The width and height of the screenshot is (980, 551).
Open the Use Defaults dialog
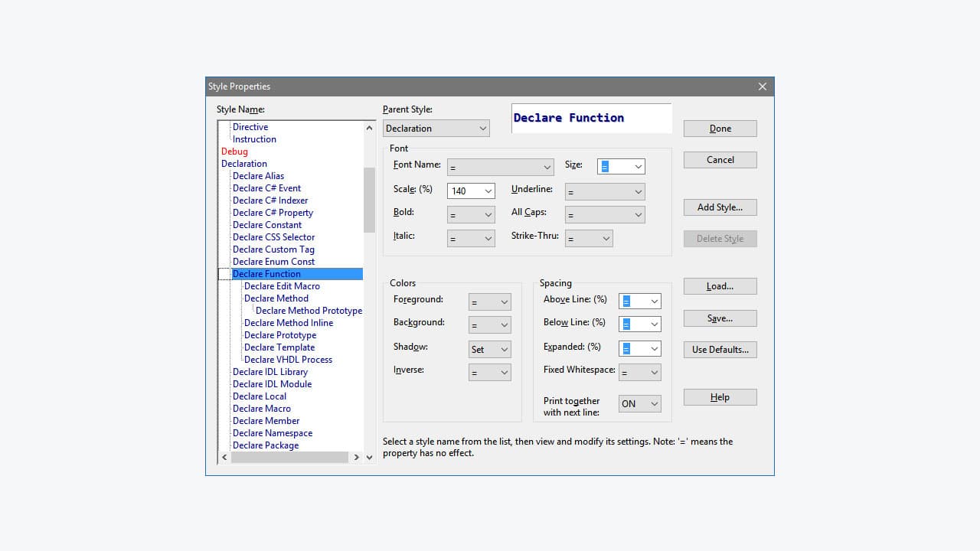tap(720, 349)
